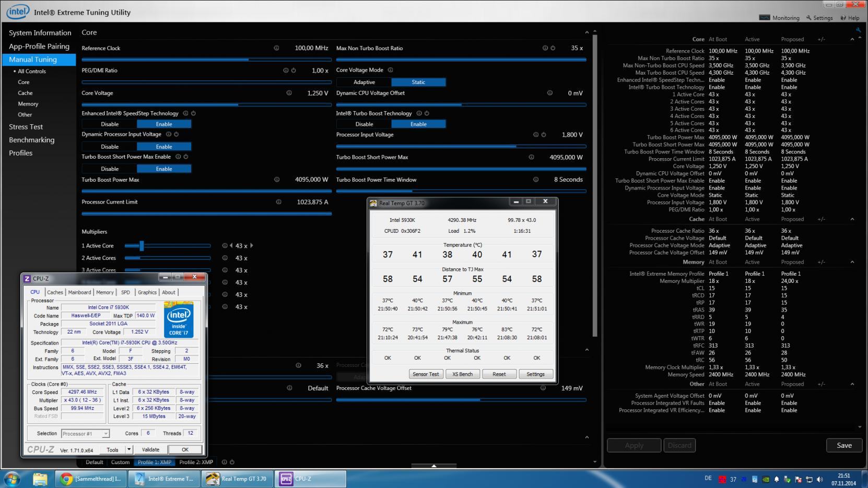
Task: Disable Turbo Boost Short Power Max Enable
Action: 110,169
